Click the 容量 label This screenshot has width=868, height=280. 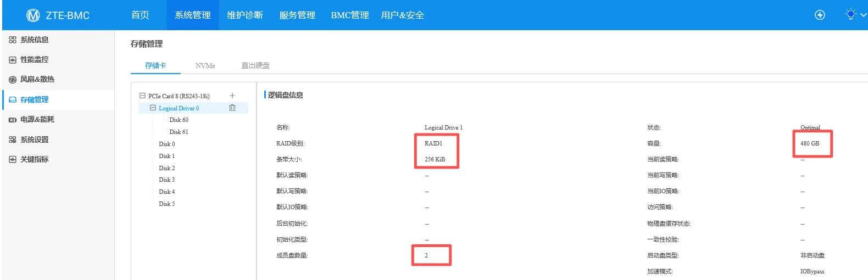point(654,143)
